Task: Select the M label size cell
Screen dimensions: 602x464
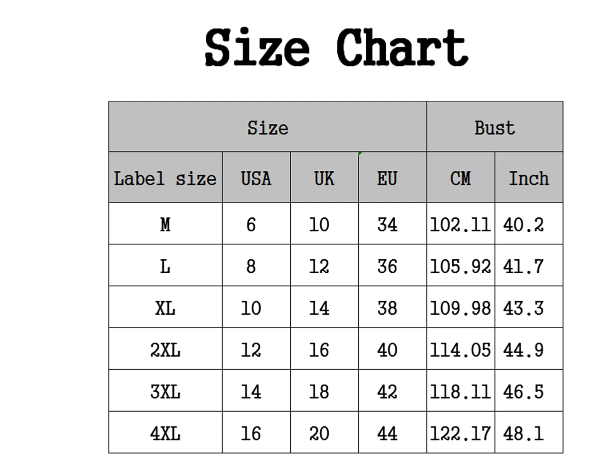Action: pyautogui.click(x=165, y=224)
